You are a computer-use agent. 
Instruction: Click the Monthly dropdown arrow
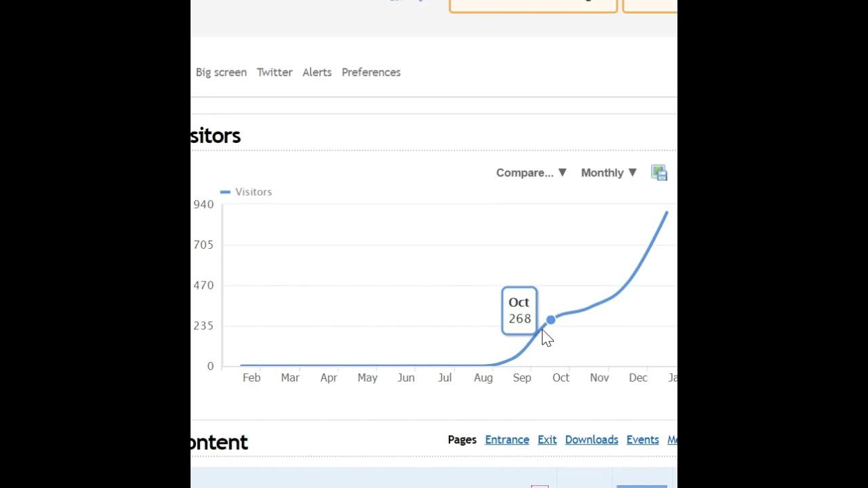coord(633,173)
